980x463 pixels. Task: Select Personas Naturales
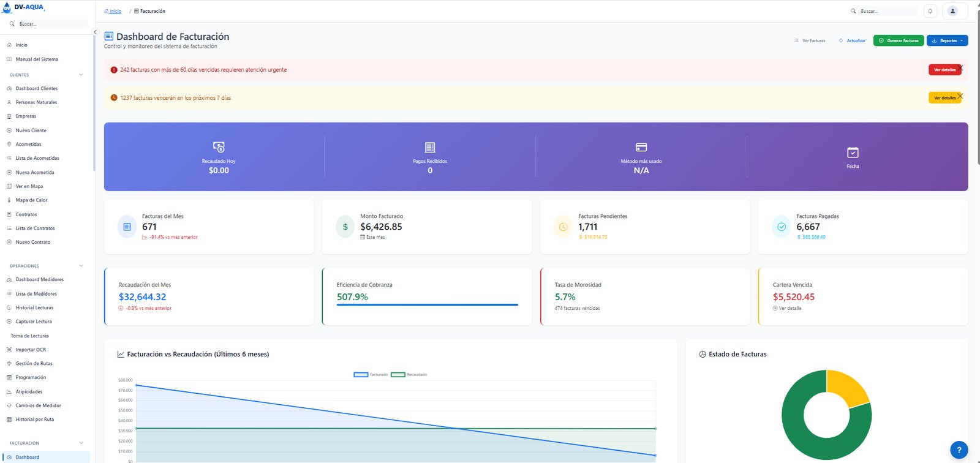click(x=45, y=102)
